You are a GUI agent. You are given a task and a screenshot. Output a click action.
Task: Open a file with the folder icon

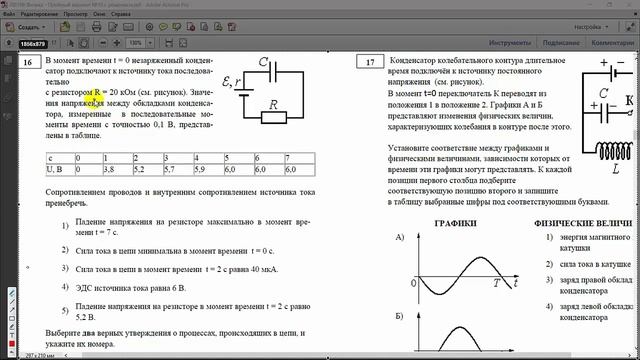click(x=65, y=27)
